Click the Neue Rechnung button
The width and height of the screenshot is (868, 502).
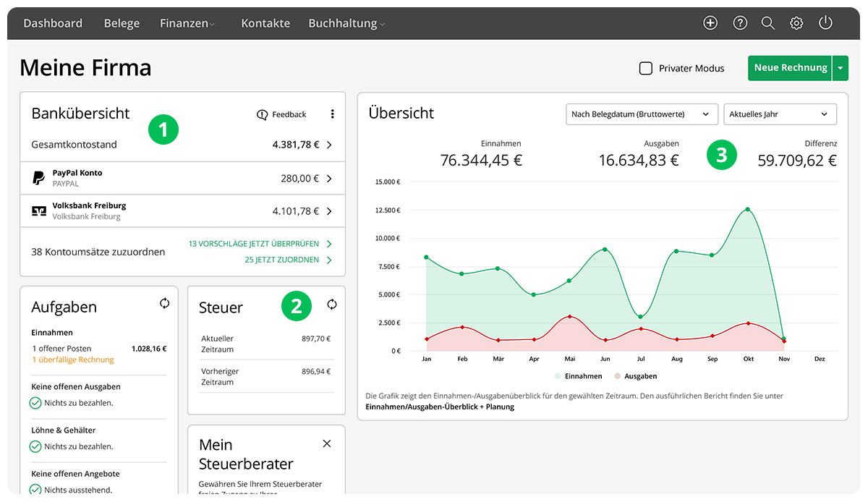point(790,68)
